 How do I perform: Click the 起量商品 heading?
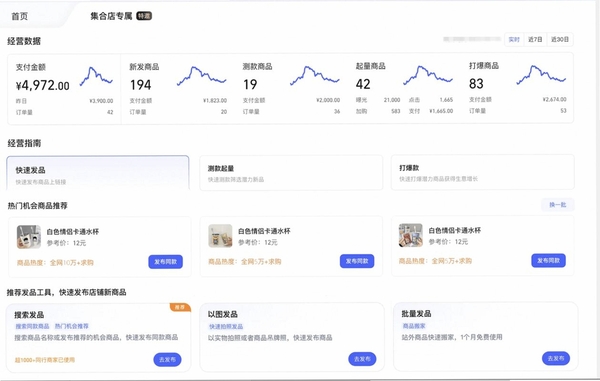coord(370,66)
